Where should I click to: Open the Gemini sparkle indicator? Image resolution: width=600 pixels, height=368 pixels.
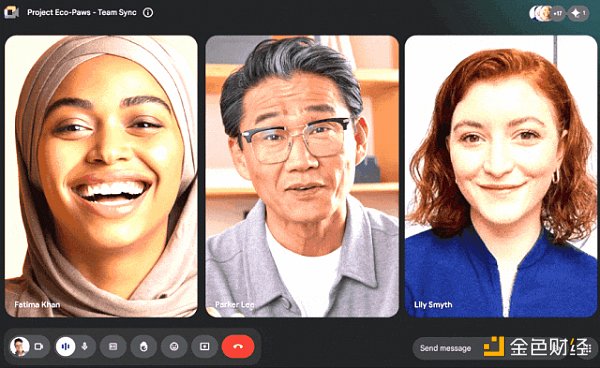pos(578,13)
